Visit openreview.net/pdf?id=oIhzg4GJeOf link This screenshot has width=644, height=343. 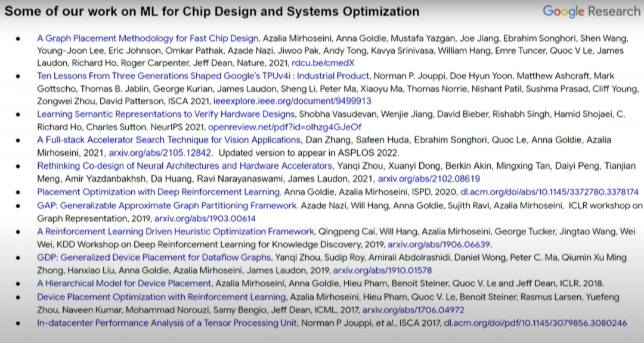coord(284,127)
